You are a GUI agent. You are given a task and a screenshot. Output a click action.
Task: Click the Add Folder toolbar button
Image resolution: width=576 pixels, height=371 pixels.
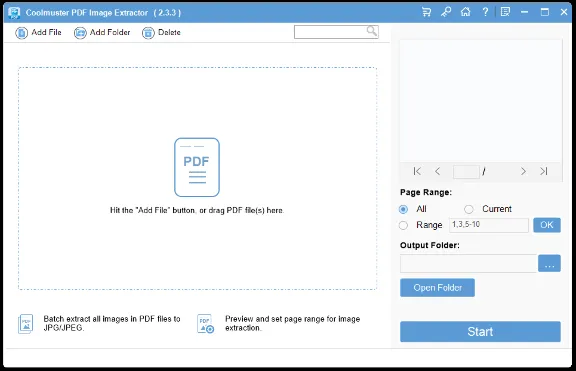click(102, 32)
